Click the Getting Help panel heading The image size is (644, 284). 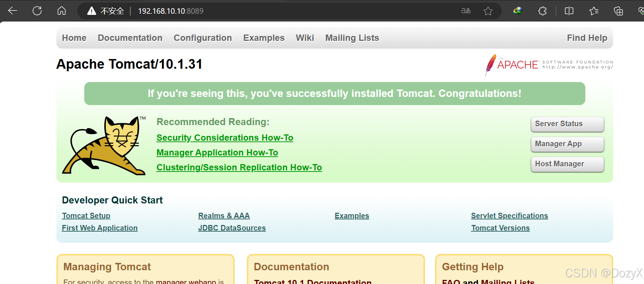(x=473, y=267)
